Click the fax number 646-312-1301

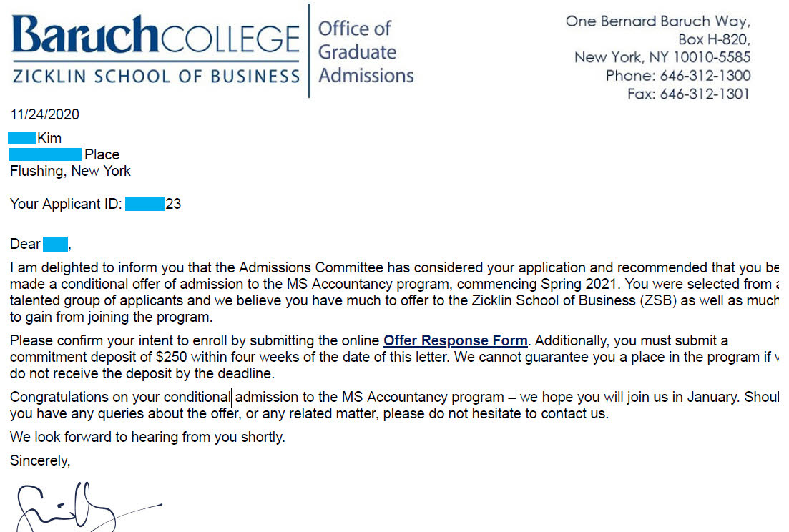coord(705,94)
